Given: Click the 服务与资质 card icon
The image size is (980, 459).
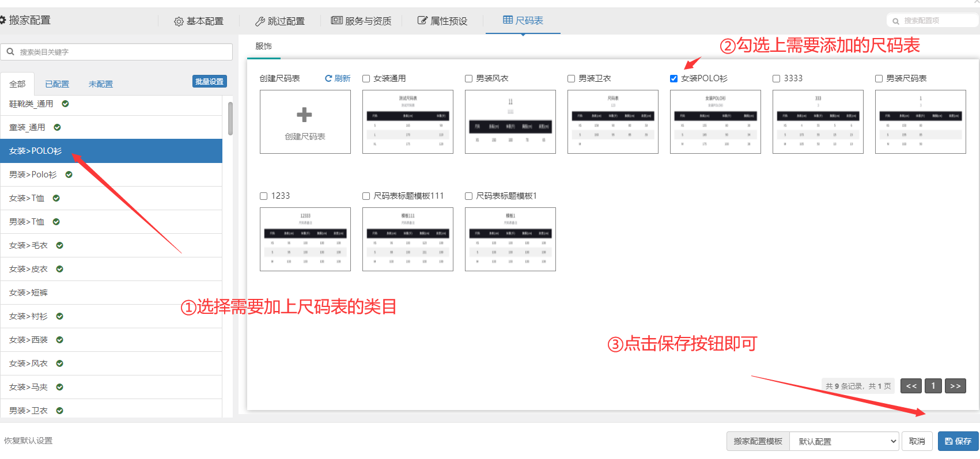Looking at the screenshot, I should coord(336,21).
